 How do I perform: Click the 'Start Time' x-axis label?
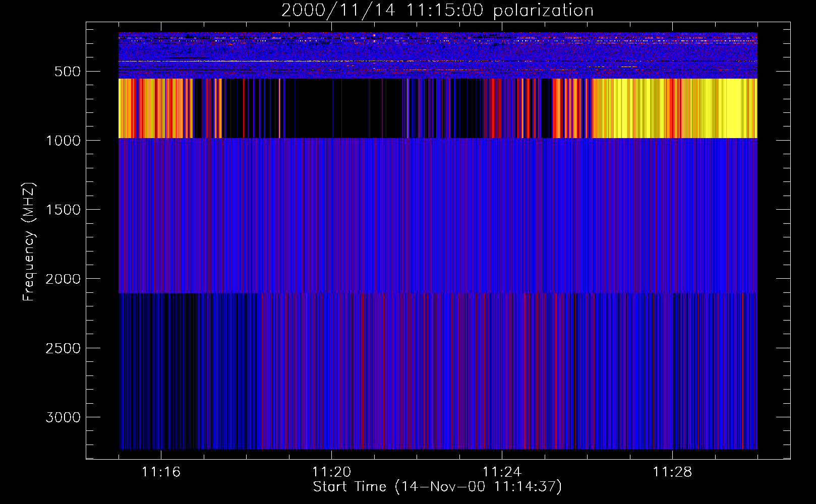coord(437,487)
